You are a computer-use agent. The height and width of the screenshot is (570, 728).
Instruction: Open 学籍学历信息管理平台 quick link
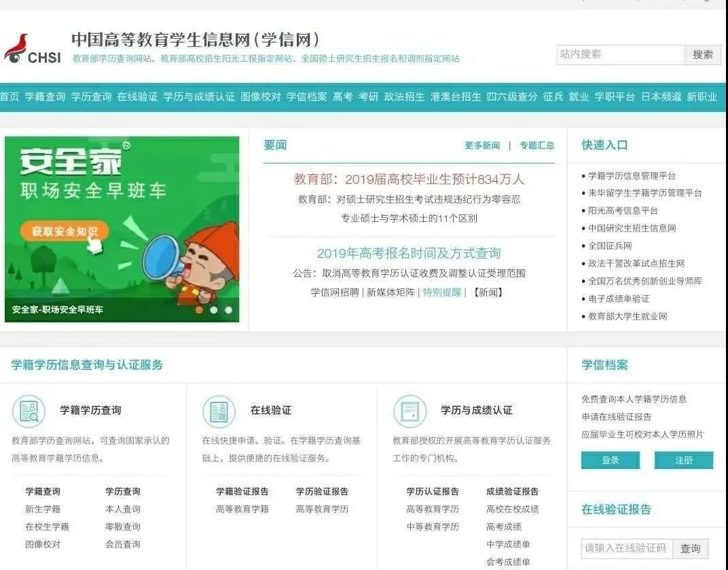pos(632,176)
